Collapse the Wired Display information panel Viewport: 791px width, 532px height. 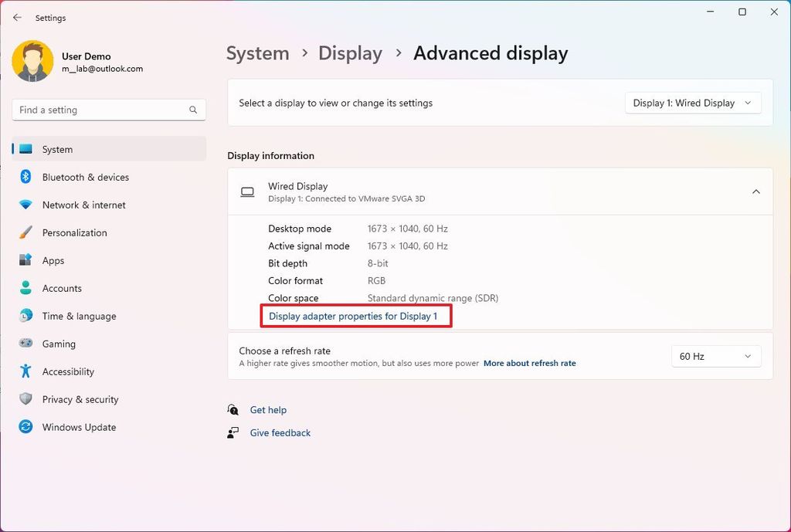click(x=755, y=191)
